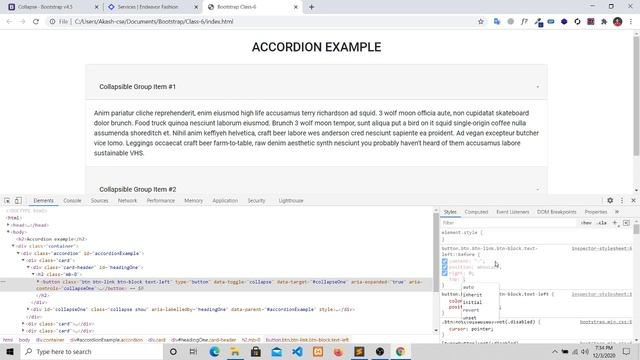This screenshot has height=360, width=640.
Task: Reload the page with the refresh icon
Action: tap(36, 21)
